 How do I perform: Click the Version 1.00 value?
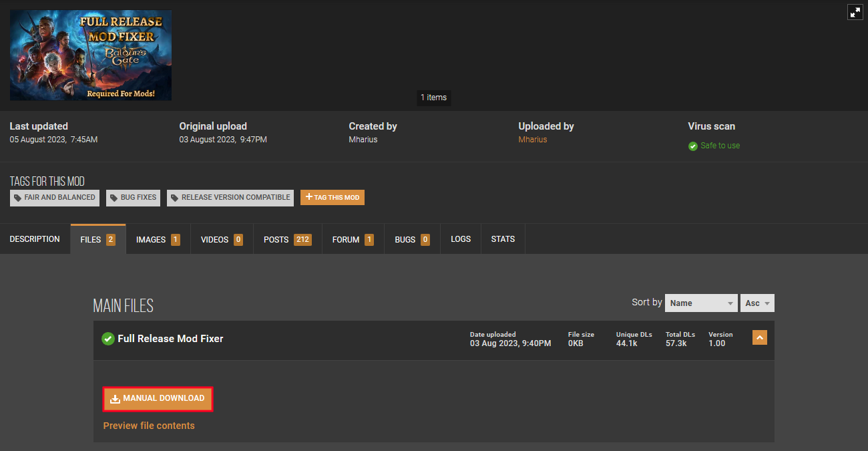coord(716,343)
